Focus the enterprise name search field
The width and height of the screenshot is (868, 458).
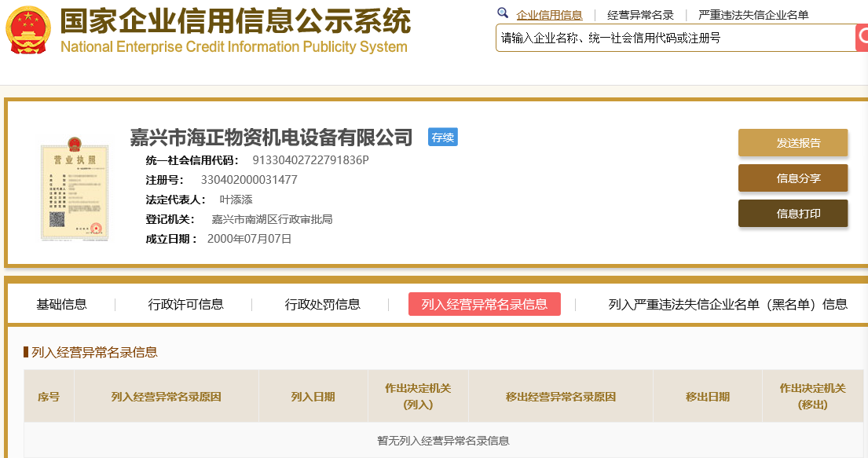(676, 38)
